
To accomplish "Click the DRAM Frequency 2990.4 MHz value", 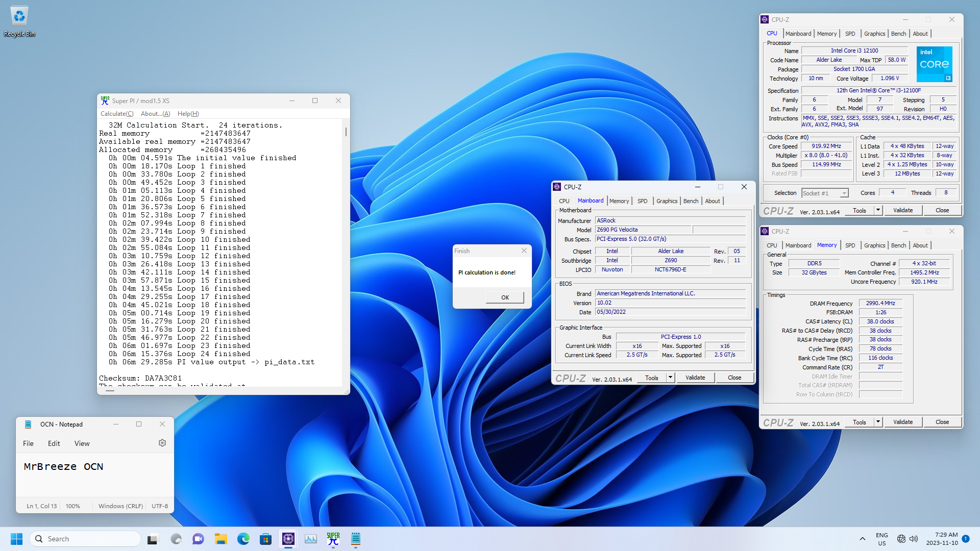I will point(880,303).
